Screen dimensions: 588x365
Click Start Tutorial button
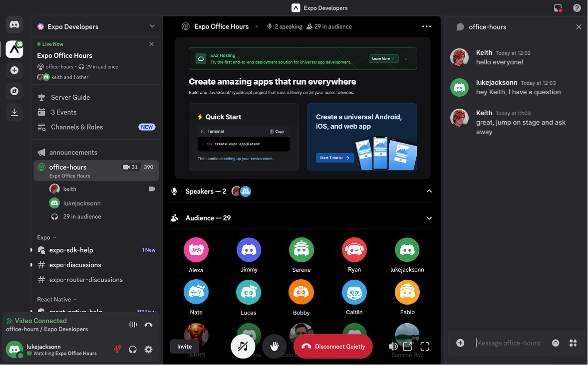pos(334,158)
